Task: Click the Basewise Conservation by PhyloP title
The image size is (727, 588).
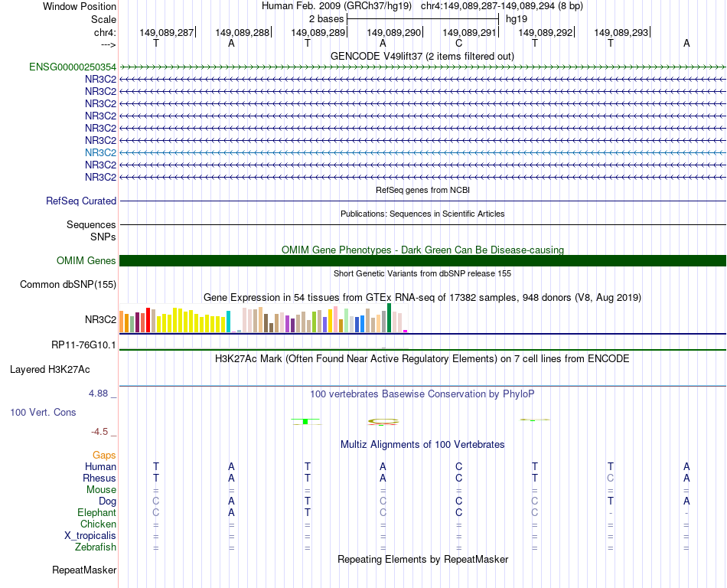Action: coord(422,394)
